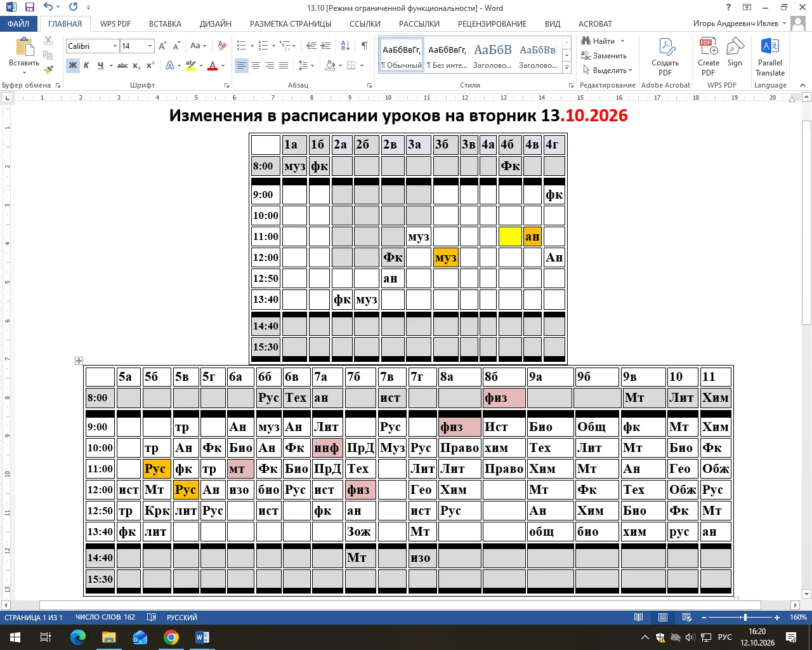812x650 pixels.
Task: Open the ФАЙЛ menu
Action: pyautogui.click(x=18, y=24)
